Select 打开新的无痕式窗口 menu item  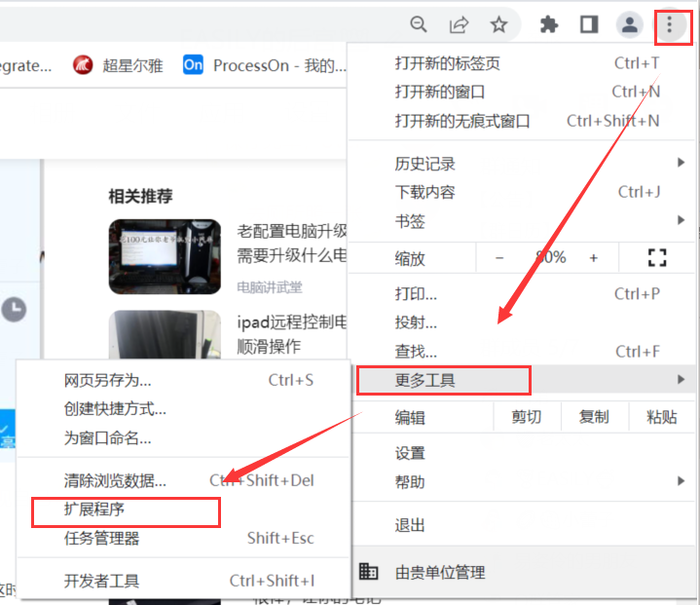coord(522,121)
